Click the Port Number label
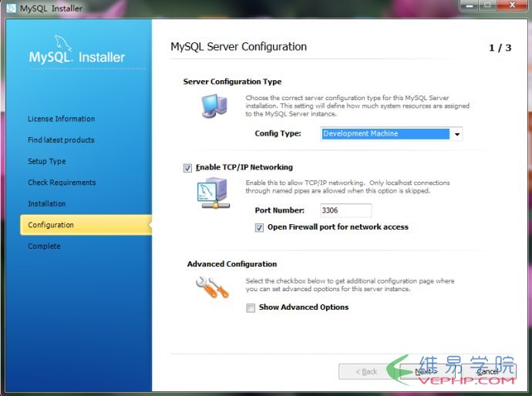Viewport: 532px width, 396px height. (280, 210)
